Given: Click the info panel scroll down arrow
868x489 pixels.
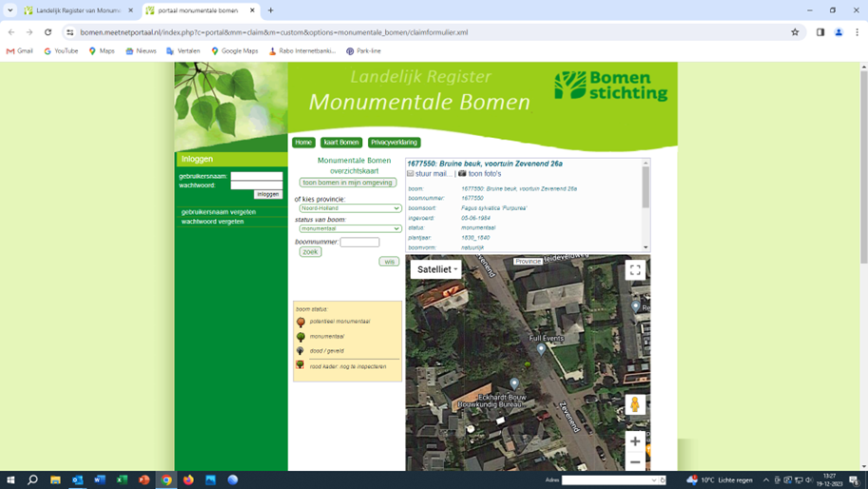Looking at the screenshot, I should (646, 247).
